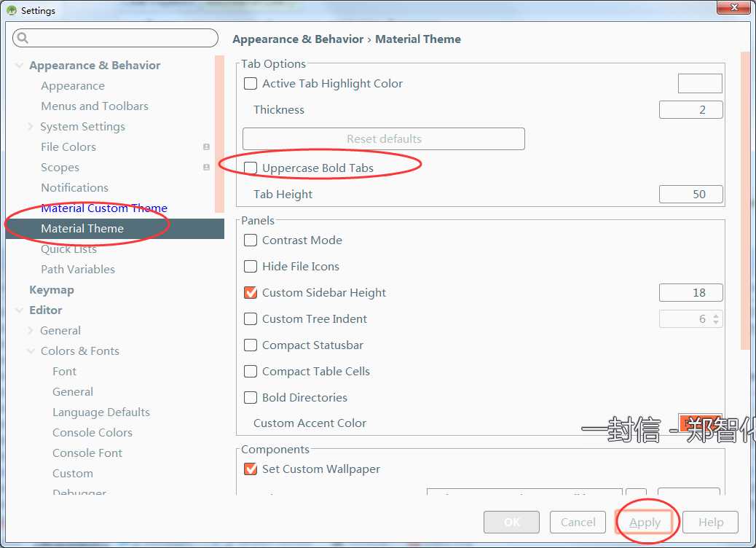Image resolution: width=756 pixels, height=548 pixels.
Task: Click the File Colors project-scope icon
Action: click(206, 146)
